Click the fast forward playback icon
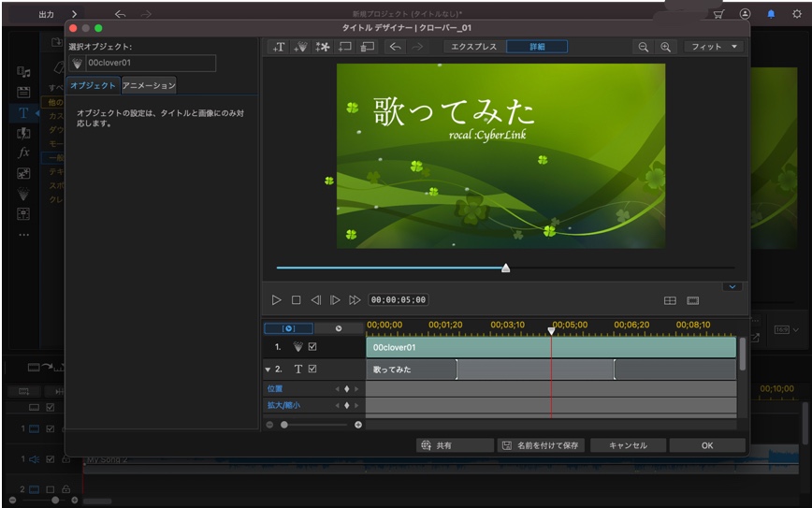The image size is (812, 508). tap(355, 300)
